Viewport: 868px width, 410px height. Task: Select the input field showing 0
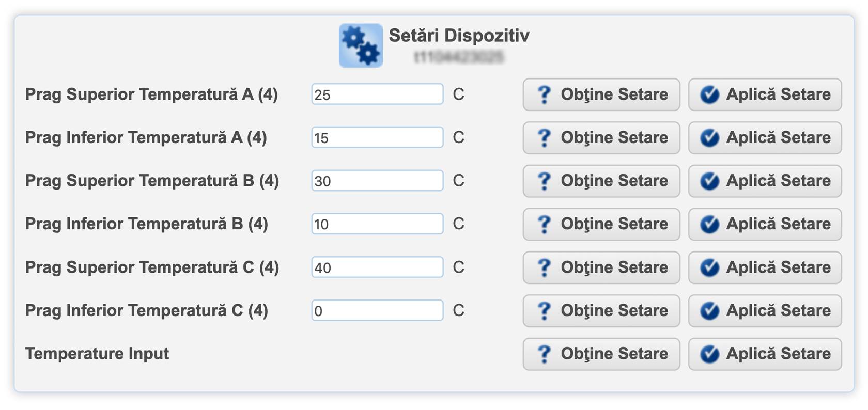tap(377, 310)
